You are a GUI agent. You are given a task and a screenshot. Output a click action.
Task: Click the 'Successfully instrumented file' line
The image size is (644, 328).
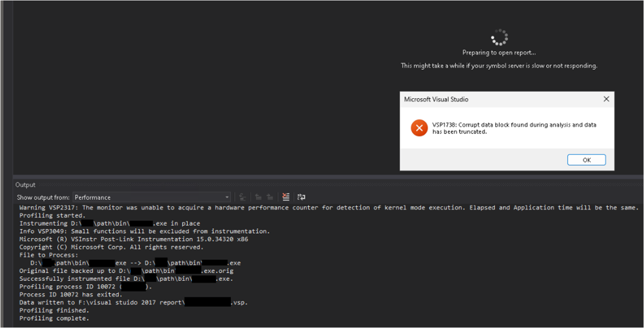click(126, 279)
